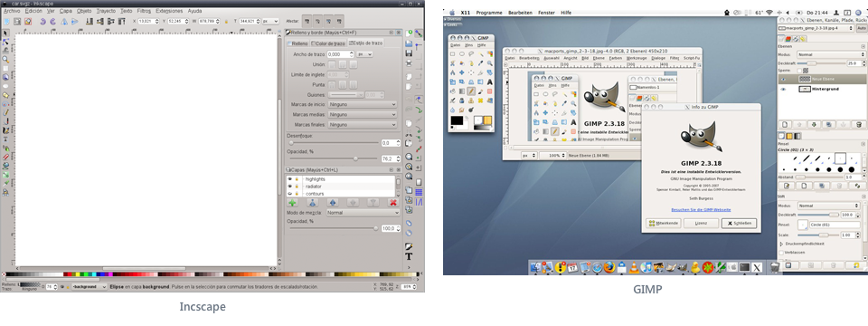This screenshot has height=326, width=868.
Task: Click the delete layer trash icon in Ebenen panel
Action: 859,125
